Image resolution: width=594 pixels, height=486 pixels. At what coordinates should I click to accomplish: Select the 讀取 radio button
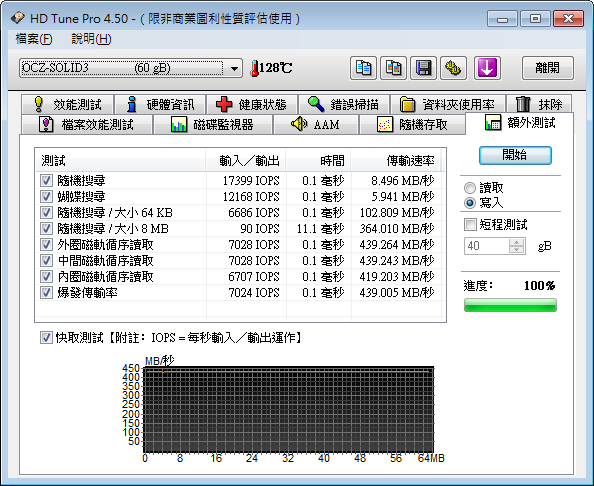tap(470, 188)
